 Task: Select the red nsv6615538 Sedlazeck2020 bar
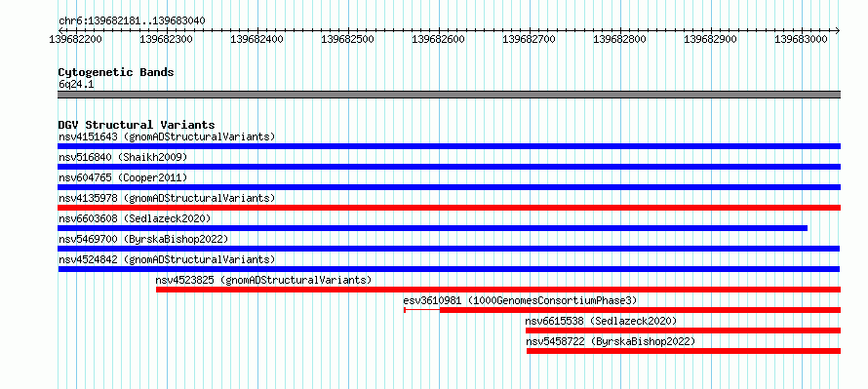[683, 331]
